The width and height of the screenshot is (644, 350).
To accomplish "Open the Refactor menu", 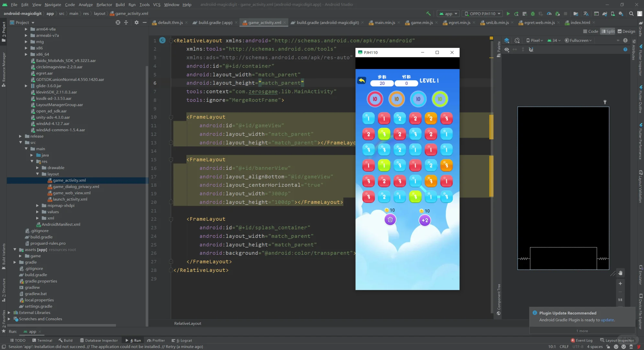I will tap(104, 5).
